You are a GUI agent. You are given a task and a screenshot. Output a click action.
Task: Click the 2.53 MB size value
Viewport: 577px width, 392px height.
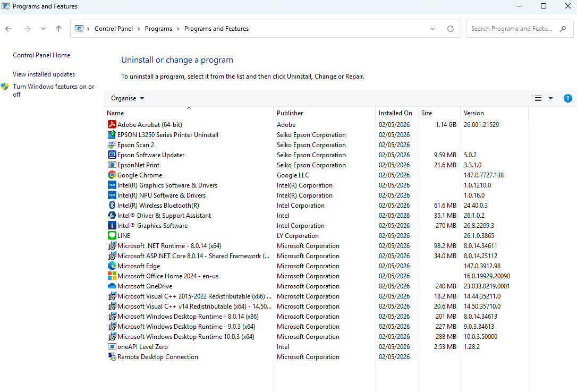coord(445,346)
